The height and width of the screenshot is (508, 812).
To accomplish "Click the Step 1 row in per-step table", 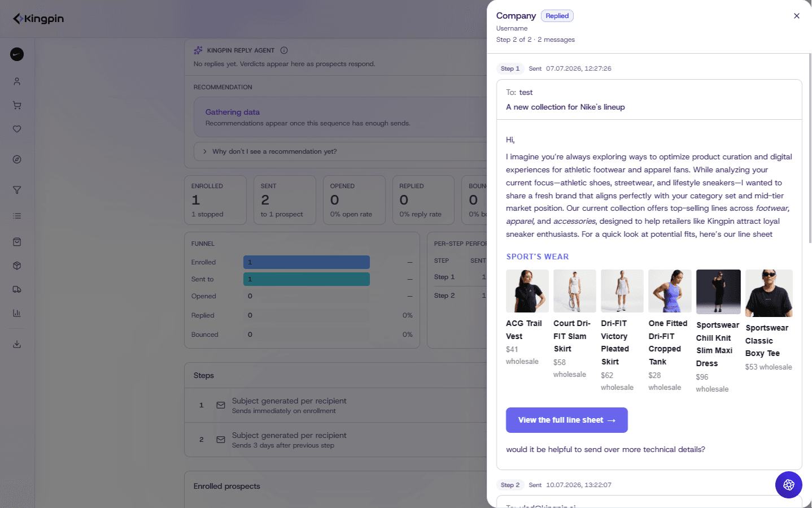I will point(460,277).
